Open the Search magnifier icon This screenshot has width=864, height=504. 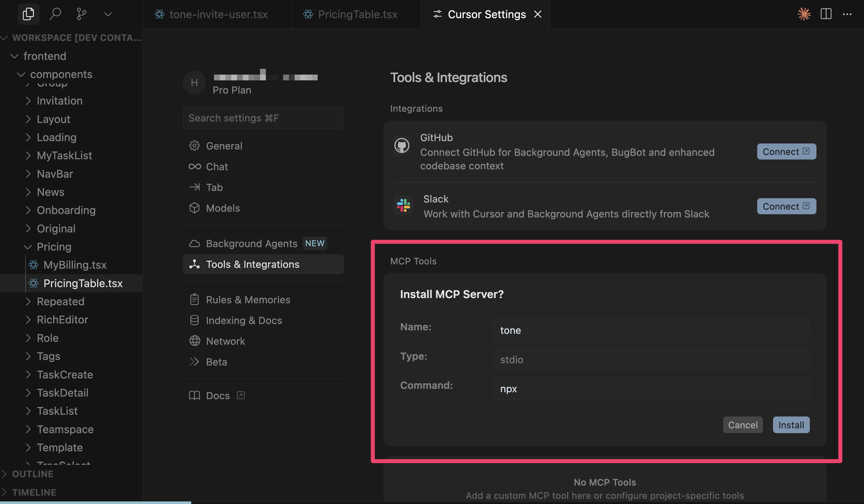(55, 14)
